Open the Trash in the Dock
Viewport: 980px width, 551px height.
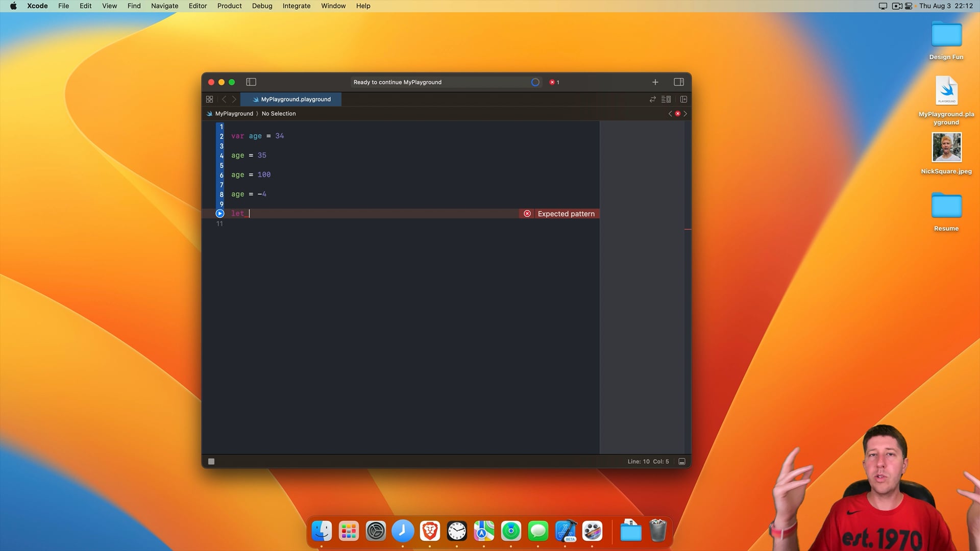pos(658,531)
